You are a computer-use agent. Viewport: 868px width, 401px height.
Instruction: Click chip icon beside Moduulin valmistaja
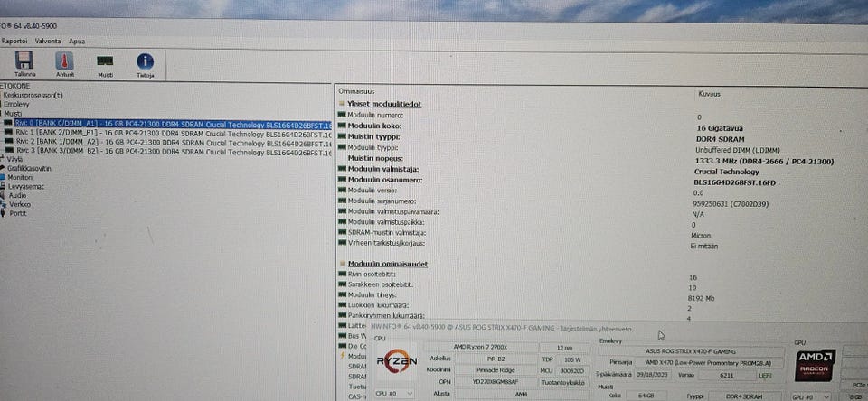[x=342, y=169]
